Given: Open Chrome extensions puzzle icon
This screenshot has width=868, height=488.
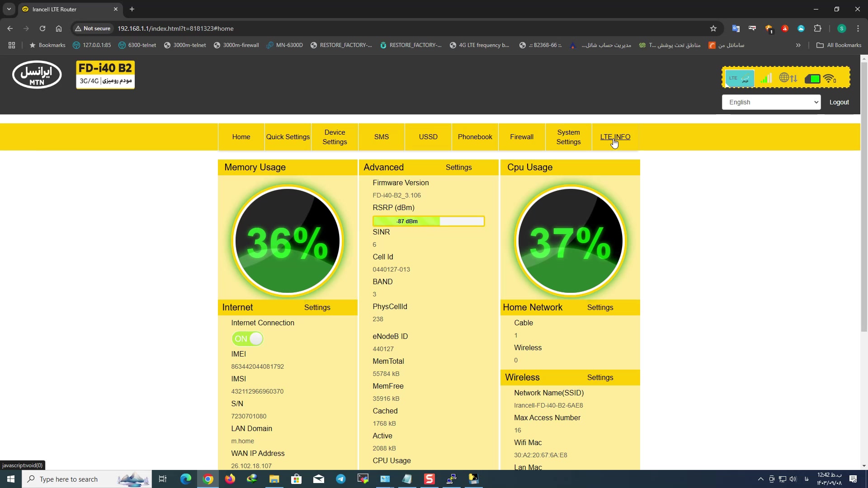Looking at the screenshot, I should tap(817, 28).
